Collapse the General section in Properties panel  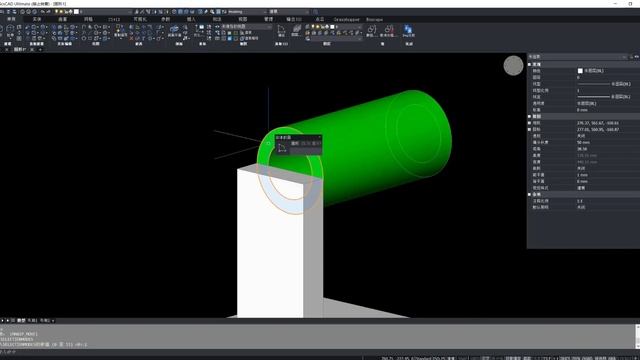pyautogui.click(x=529, y=64)
